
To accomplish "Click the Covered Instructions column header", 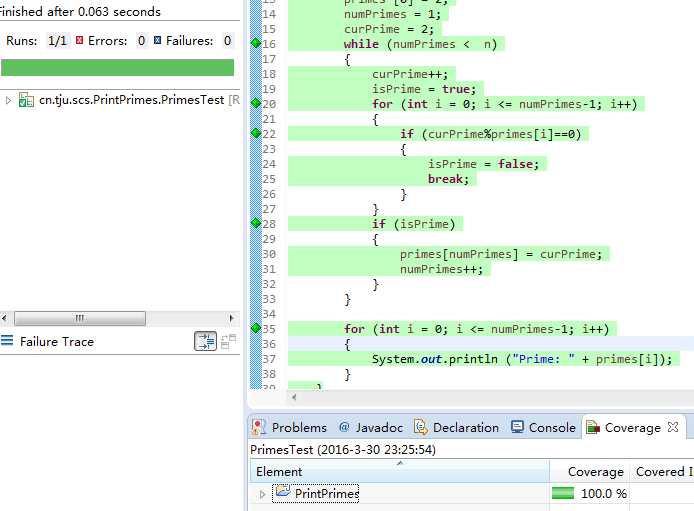I will (x=662, y=472).
